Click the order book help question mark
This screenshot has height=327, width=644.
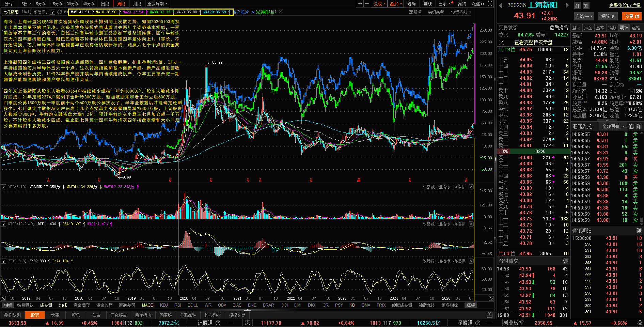501,43
